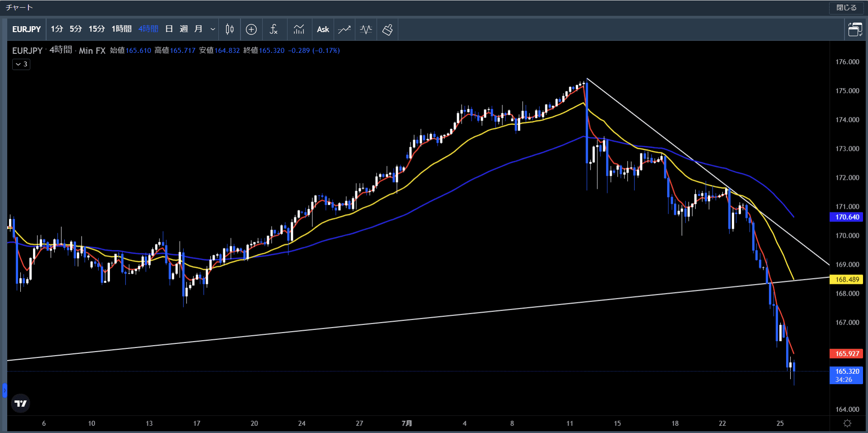The height and width of the screenshot is (433, 868).
Task: Select the 5分 timeframe
Action: [76, 29]
